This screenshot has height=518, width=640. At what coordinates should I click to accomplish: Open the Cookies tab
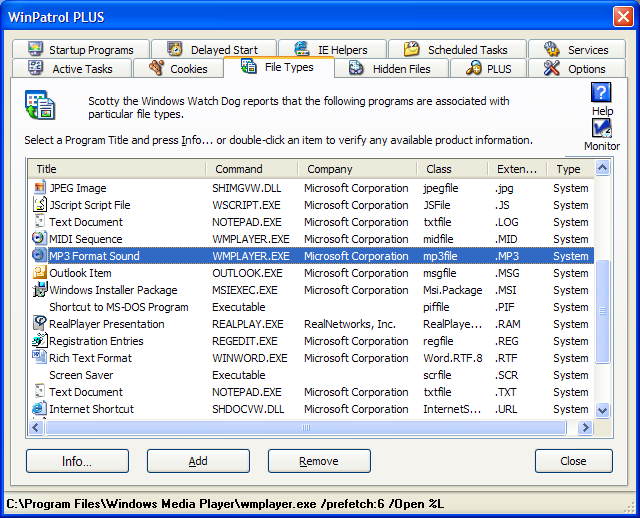pos(178,69)
